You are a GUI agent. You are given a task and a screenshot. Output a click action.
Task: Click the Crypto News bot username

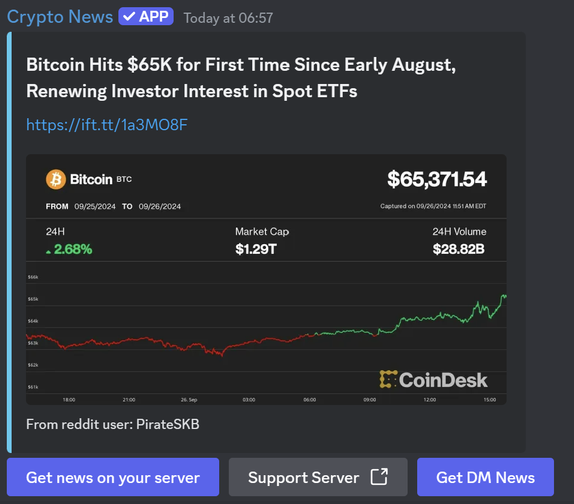(60, 17)
